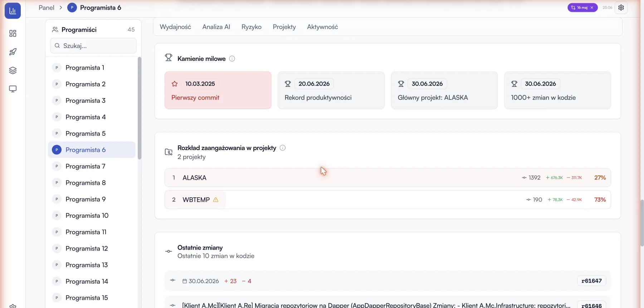
Task: Select Programista 10 in the list
Action: 92,216
